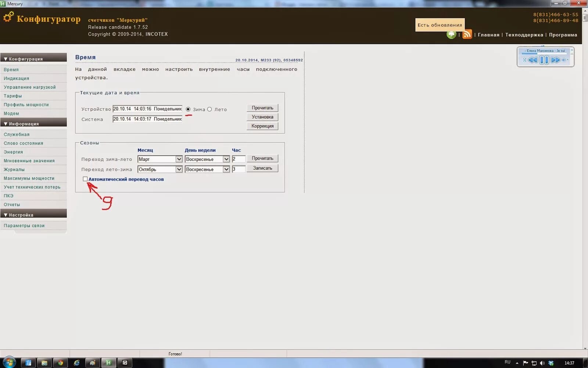The image size is (588, 368).
Task: Click the volume icon in music player
Action: pyautogui.click(x=564, y=60)
